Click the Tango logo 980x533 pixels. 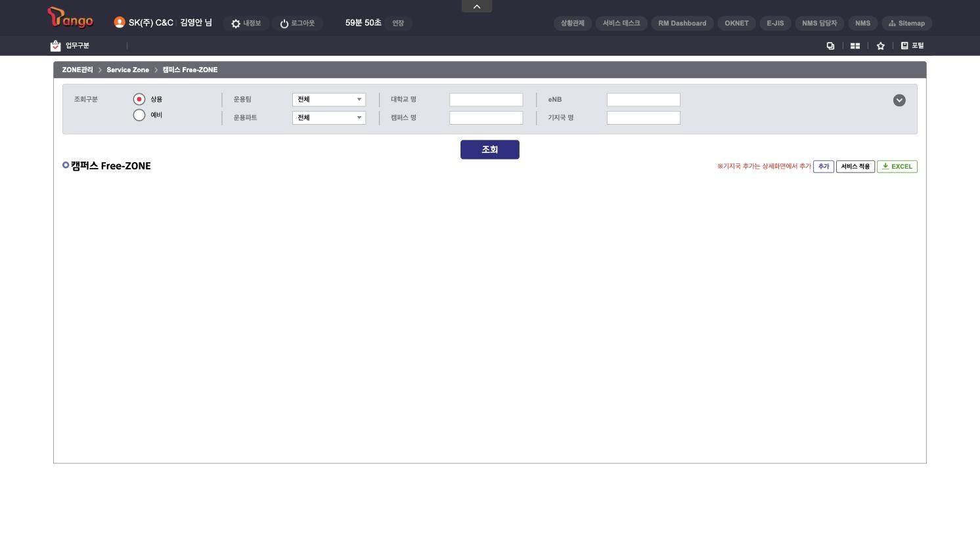tap(70, 18)
